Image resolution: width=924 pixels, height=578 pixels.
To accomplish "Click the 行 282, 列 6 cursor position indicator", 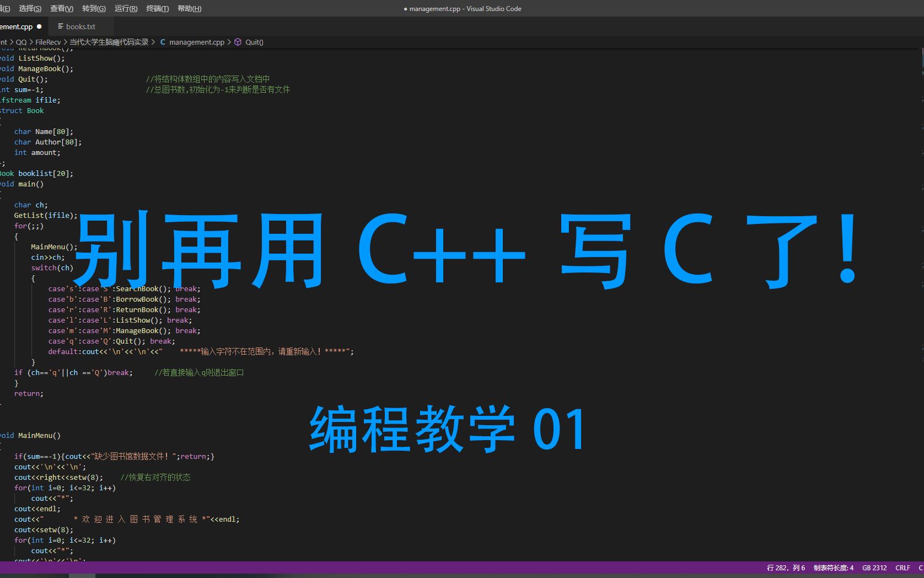I will (x=785, y=568).
